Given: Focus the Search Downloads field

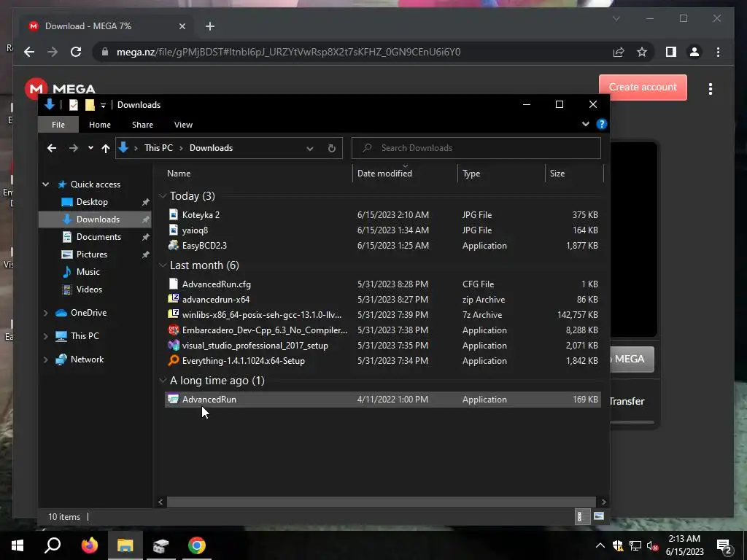Looking at the screenshot, I should pos(476,148).
